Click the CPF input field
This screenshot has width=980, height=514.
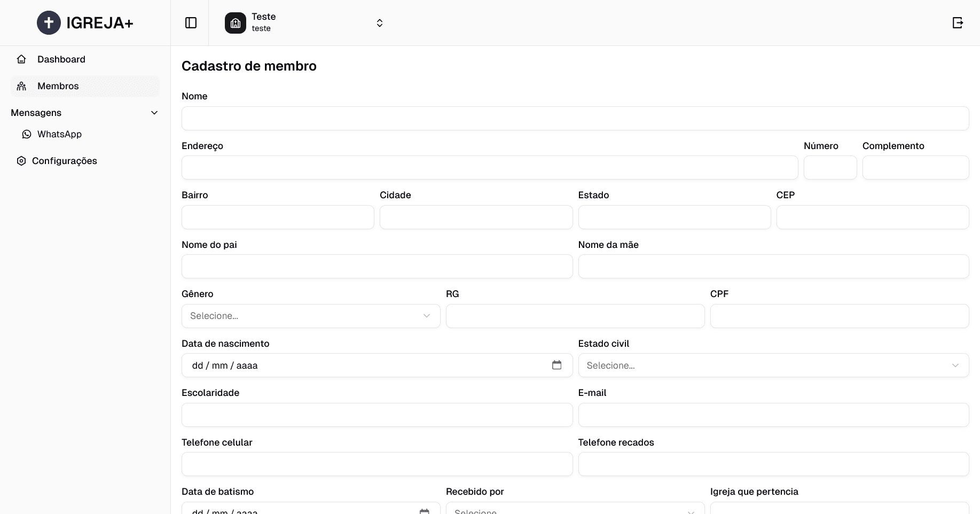[839, 316]
